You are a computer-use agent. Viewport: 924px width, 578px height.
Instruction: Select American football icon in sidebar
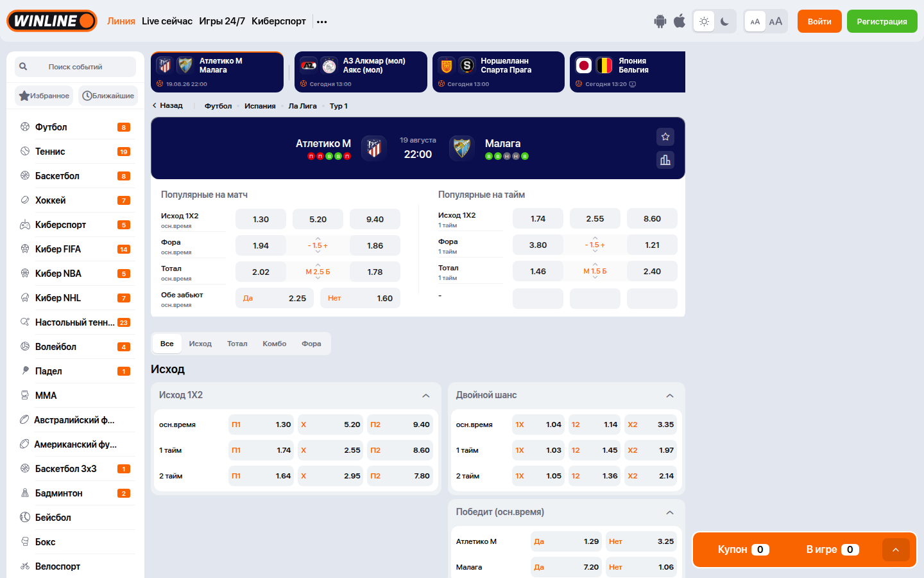(24, 444)
